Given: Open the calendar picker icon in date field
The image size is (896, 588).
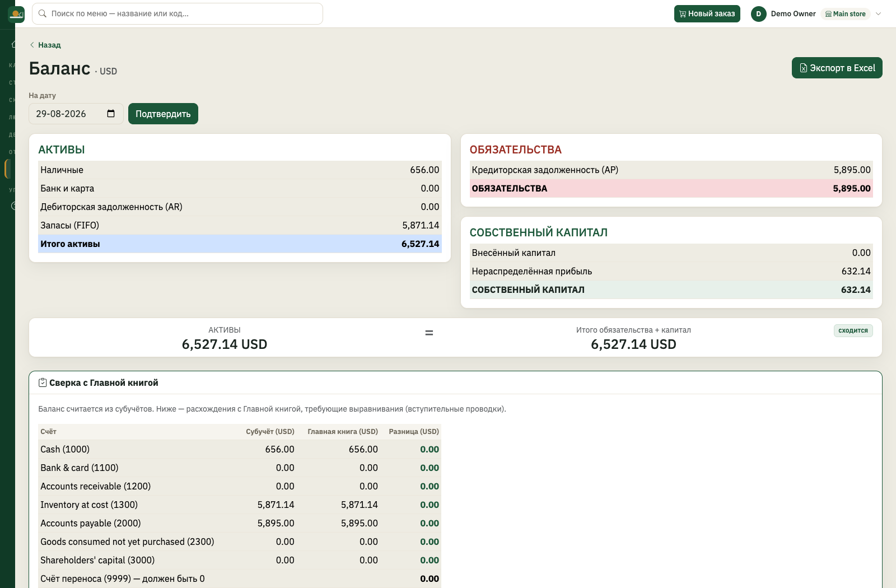Looking at the screenshot, I should click(x=111, y=114).
